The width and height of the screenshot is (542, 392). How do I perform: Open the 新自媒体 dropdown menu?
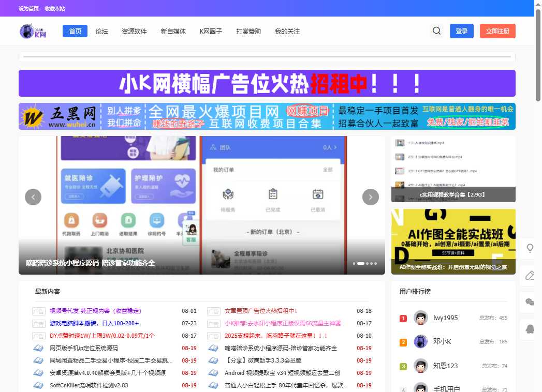pos(173,31)
